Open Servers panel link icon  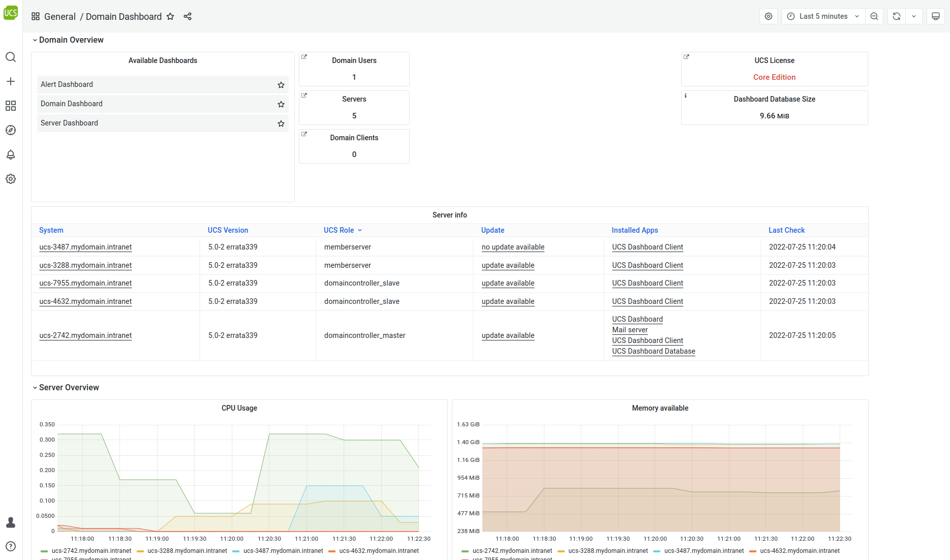(x=304, y=96)
